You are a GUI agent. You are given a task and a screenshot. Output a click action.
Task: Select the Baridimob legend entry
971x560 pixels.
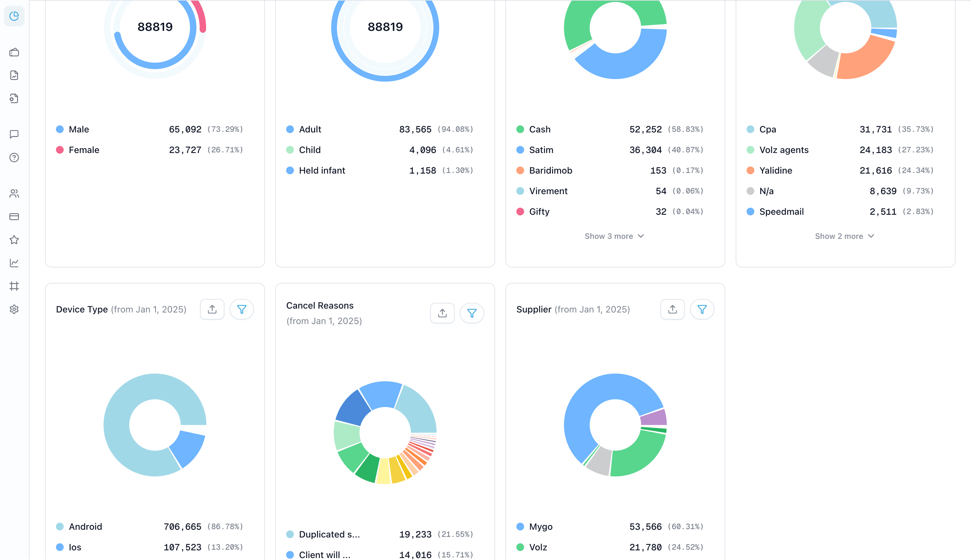610,170
